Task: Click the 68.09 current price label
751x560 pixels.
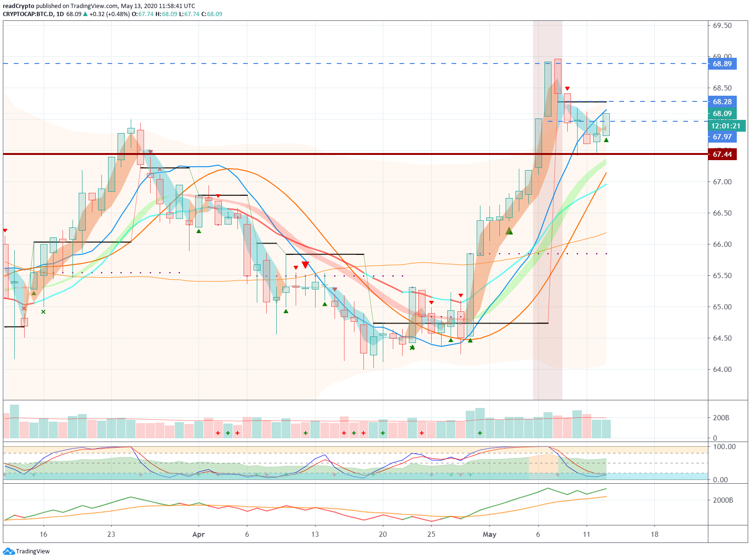Action: (x=722, y=114)
